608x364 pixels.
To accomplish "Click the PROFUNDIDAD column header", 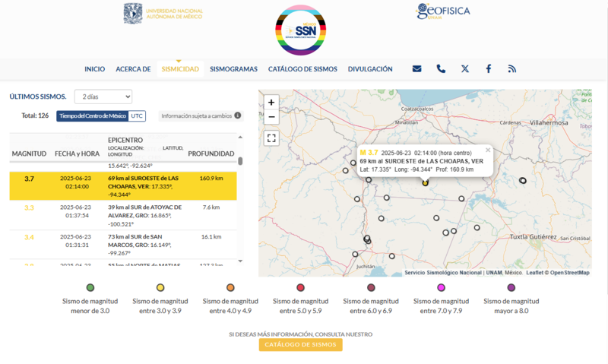I will pyautogui.click(x=211, y=154).
